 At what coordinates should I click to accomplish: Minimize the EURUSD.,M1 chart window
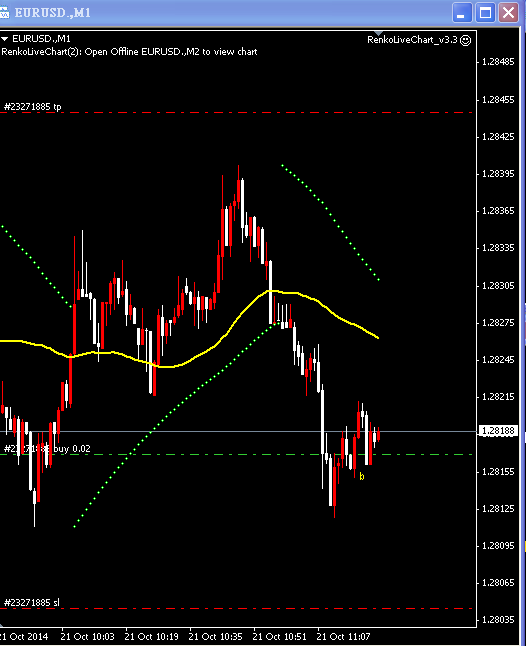click(462, 13)
